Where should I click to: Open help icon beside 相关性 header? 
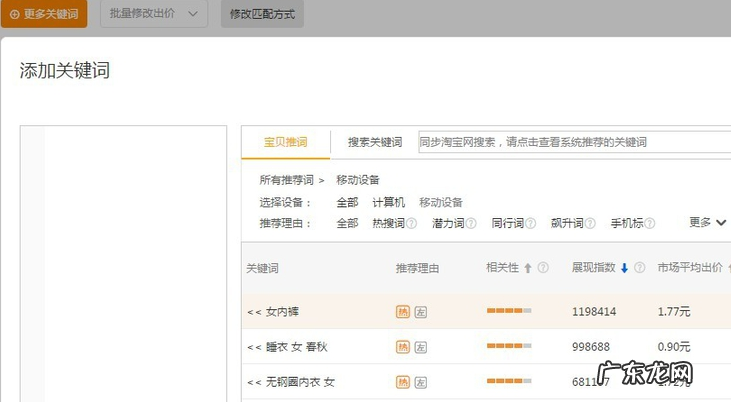pyautogui.click(x=543, y=268)
